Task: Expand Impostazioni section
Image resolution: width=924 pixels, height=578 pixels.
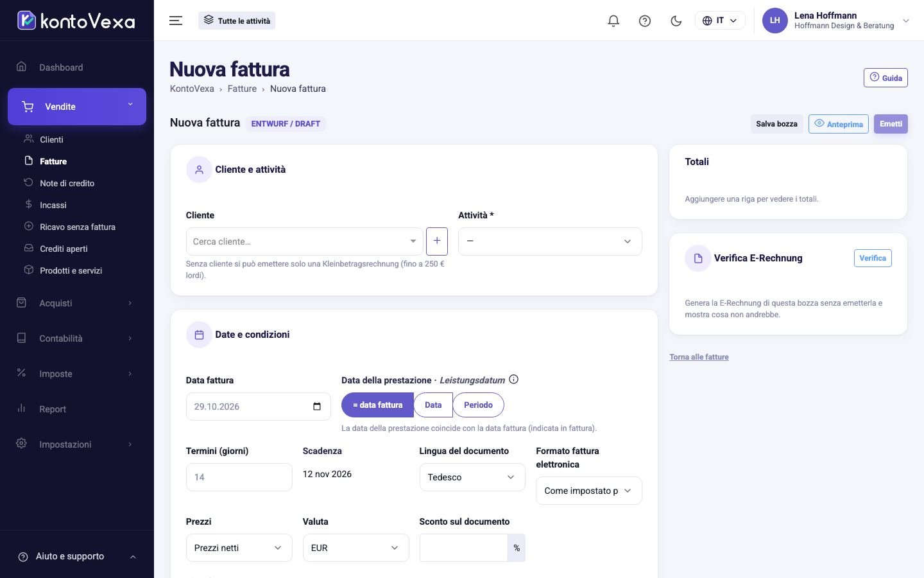Action: tap(77, 444)
